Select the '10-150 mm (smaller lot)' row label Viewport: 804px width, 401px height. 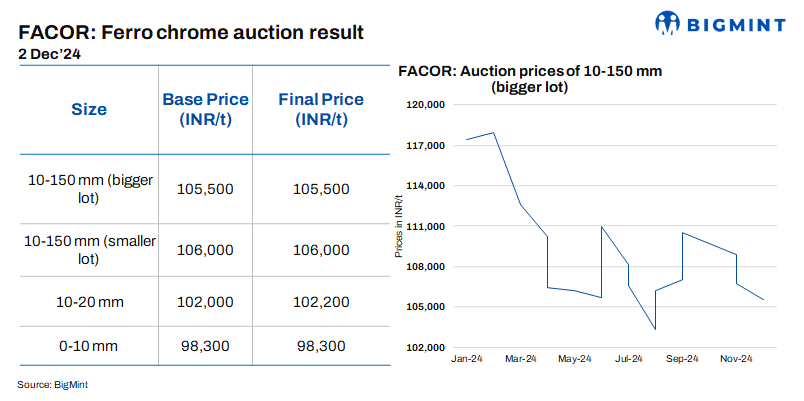(89, 250)
